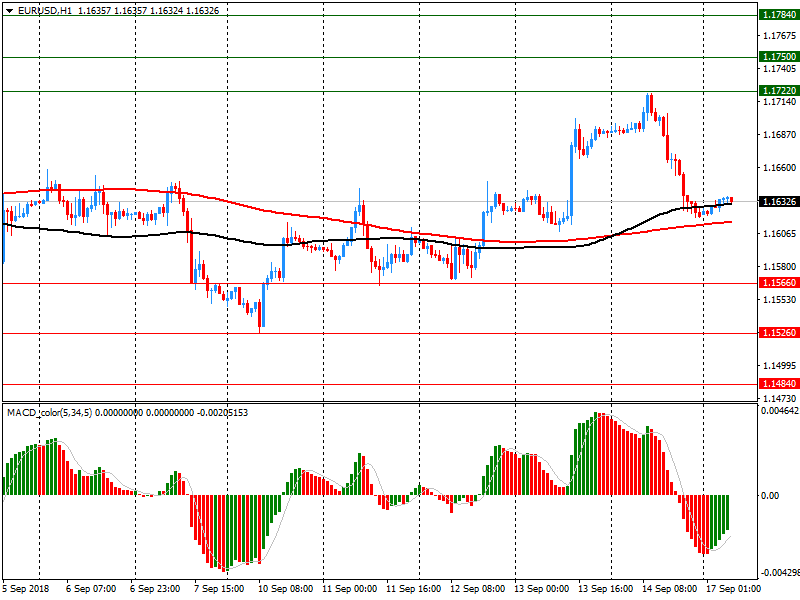This screenshot has height=600, width=800.
Task: Click the 14 Sep 08:00 time axis label
Action: click(669, 589)
